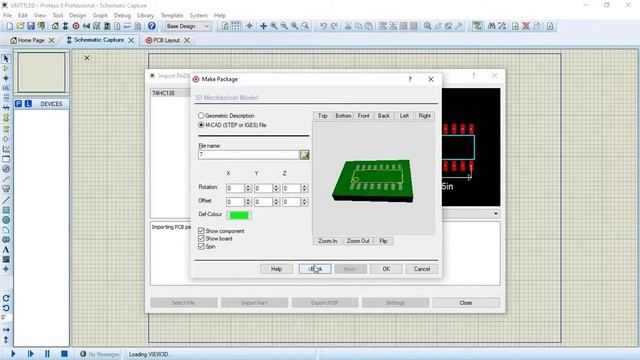
Task: Click the Top view button
Action: click(322, 116)
